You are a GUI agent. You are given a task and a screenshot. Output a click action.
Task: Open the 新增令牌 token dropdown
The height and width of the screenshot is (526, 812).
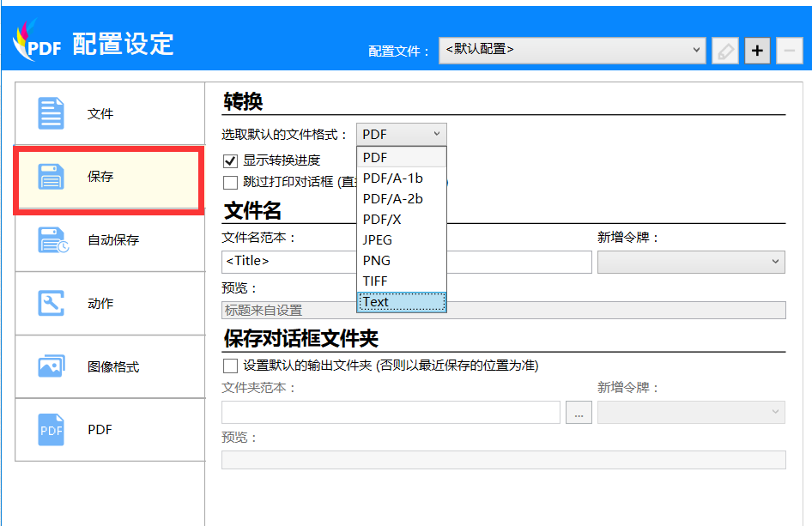click(690, 262)
